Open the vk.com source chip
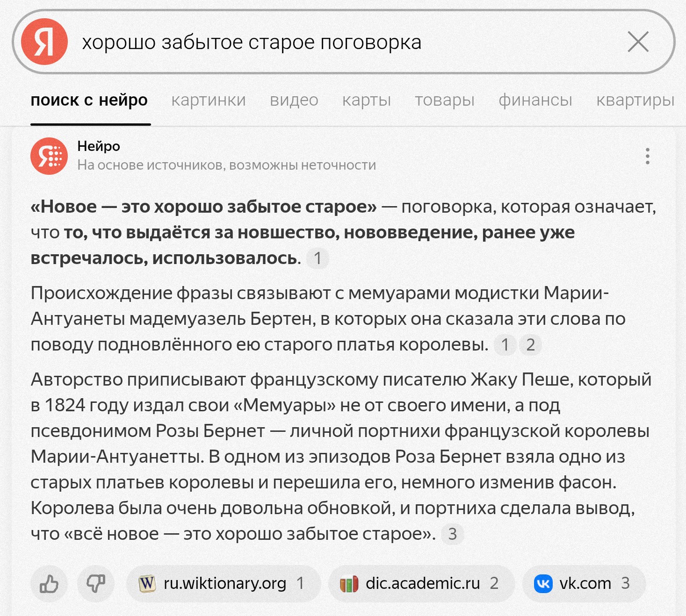 (584, 584)
